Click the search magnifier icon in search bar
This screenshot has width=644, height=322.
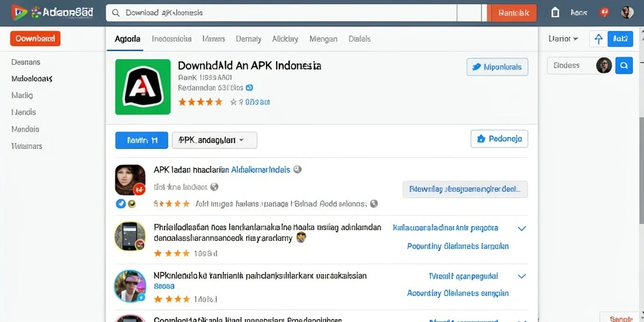(116, 13)
